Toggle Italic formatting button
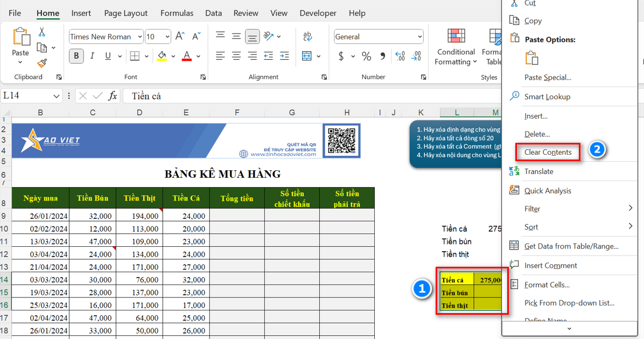The height and width of the screenshot is (339, 644). (92, 56)
